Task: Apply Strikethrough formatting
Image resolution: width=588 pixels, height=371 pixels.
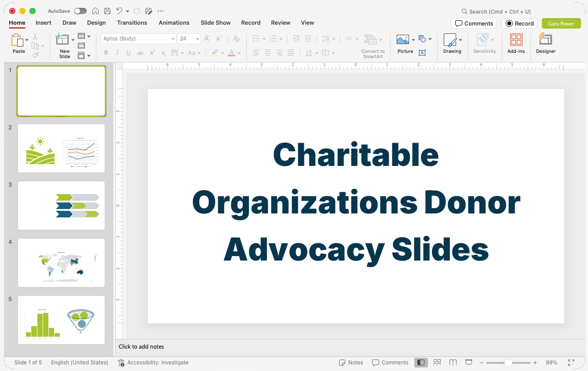Action: click(x=140, y=53)
